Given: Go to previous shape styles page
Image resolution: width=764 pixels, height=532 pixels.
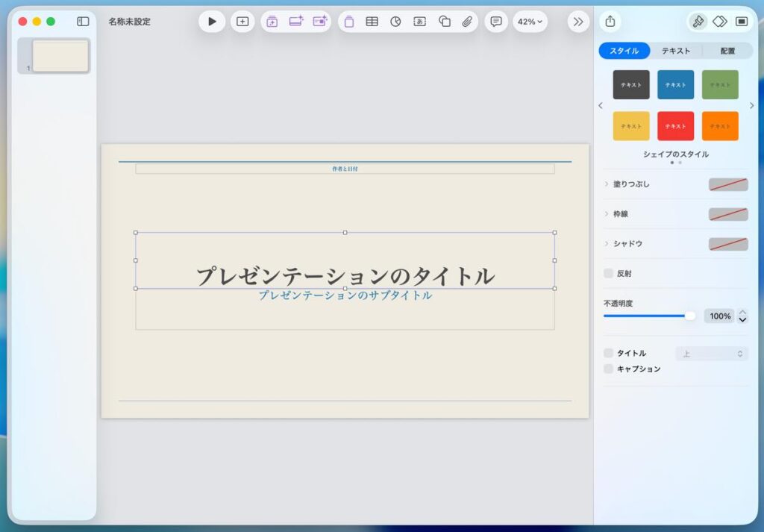Looking at the screenshot, I should click(601, 105).
